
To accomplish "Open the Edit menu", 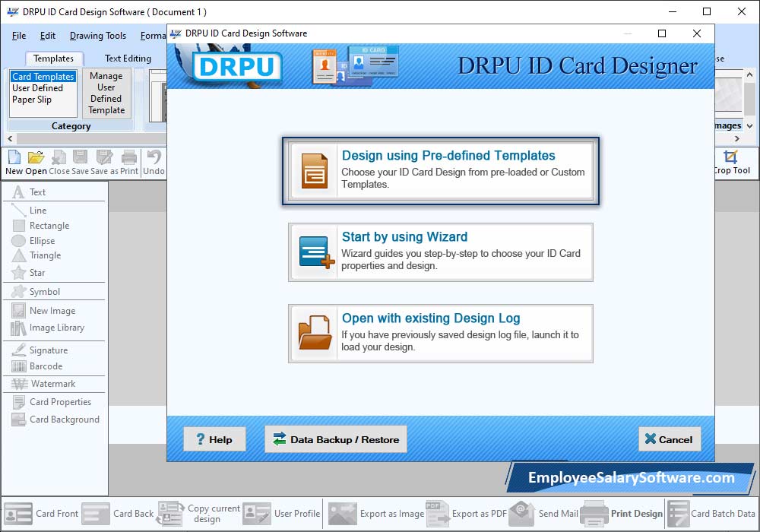I will (47, 36).
